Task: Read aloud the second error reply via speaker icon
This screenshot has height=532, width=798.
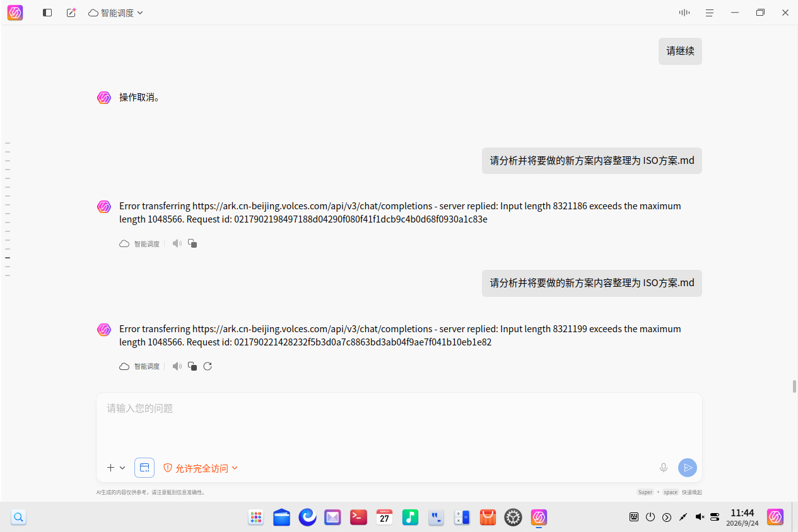Action: [177, 366]
